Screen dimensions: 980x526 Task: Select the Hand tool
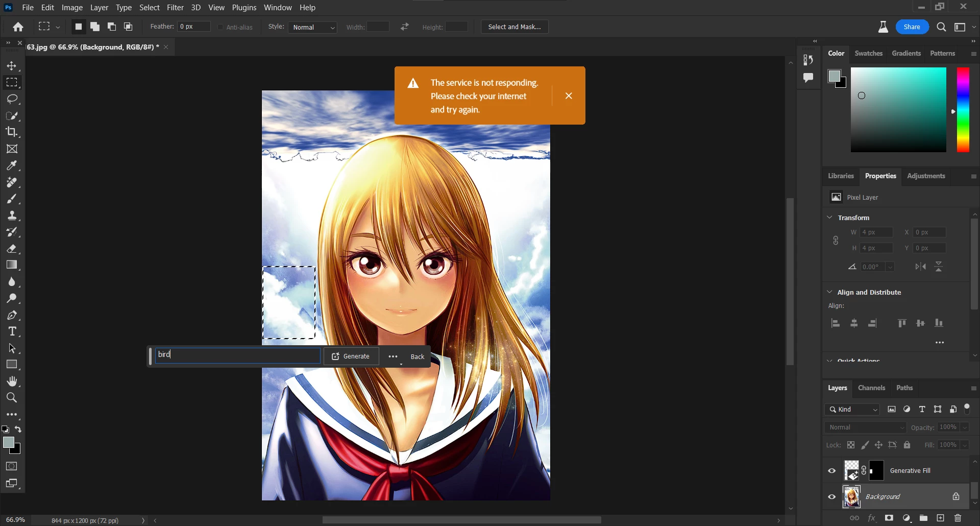pos(12,381)
